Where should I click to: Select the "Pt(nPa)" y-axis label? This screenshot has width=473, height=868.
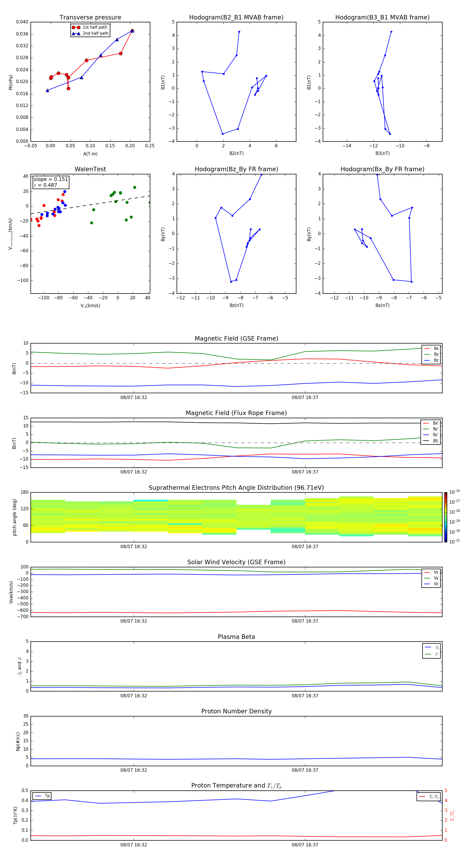[11, 82]
